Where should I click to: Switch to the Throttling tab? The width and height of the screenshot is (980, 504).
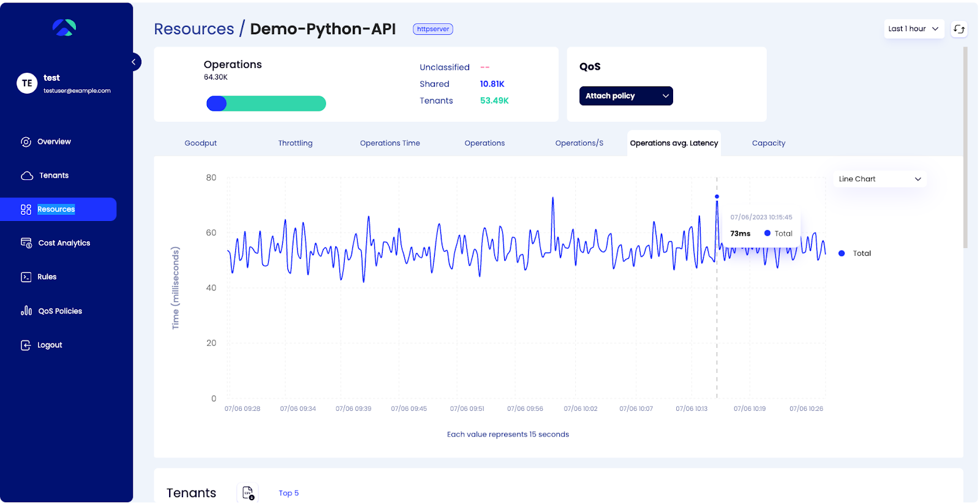(295, 143)
